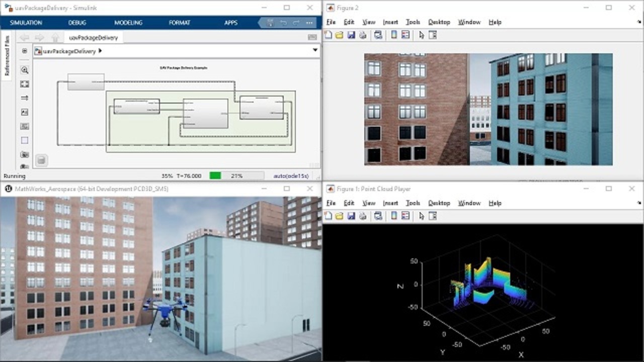This screenshot has height=362, width=644.
Task: Click the simulation progress bar at 21%
Action: point(236,176)
